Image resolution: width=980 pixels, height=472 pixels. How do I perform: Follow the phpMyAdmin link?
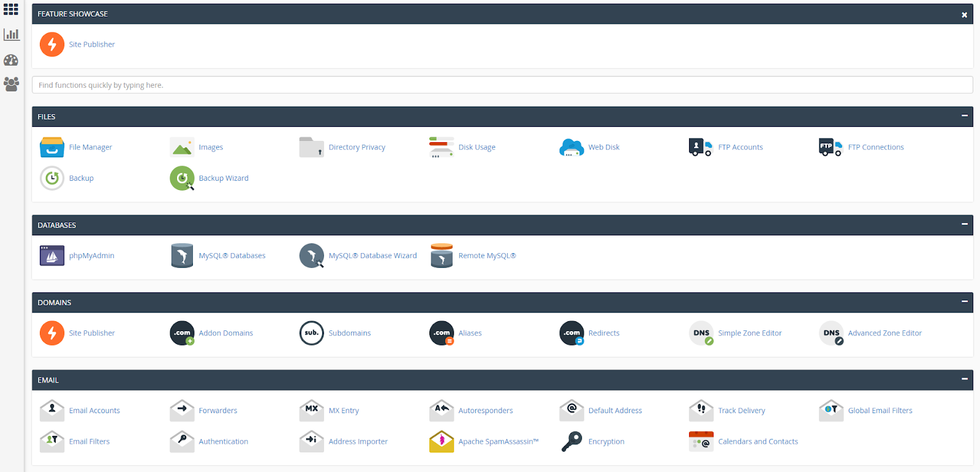92,256
